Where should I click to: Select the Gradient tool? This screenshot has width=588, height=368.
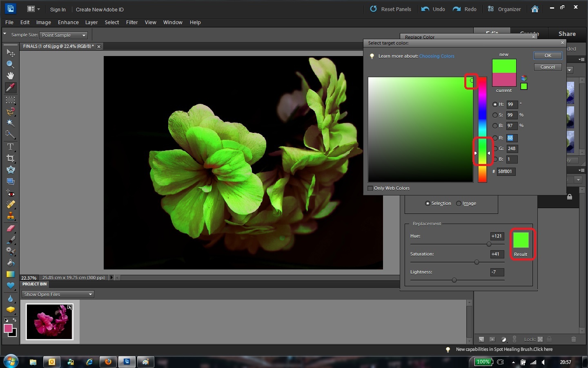click(x=10, y=274)
